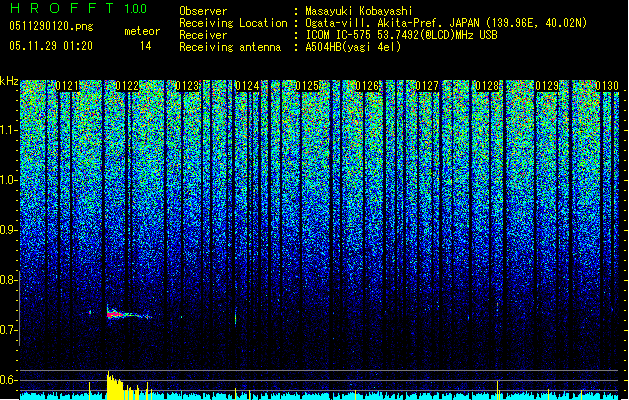Click the yellow power spike near 0128
This screenshot has height=400, width=629.
point(497,390)
